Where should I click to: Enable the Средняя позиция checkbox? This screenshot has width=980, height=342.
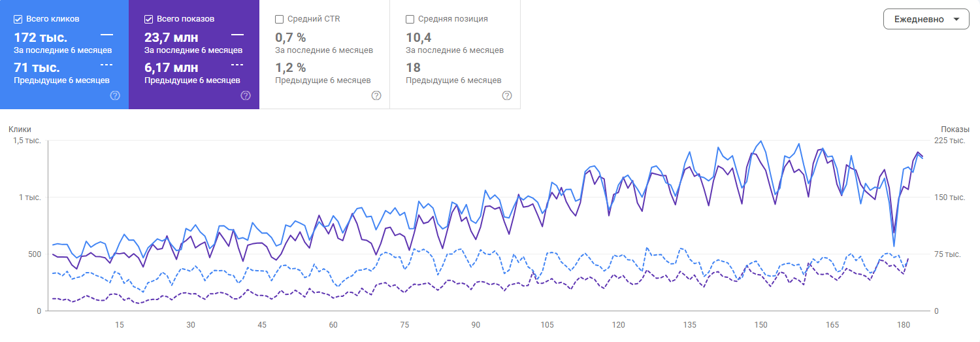(x=410, y=19)
